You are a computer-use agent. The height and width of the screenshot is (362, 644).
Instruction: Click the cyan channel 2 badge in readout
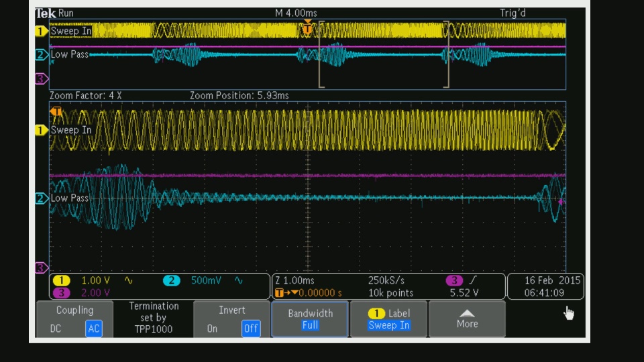(172, 280)
